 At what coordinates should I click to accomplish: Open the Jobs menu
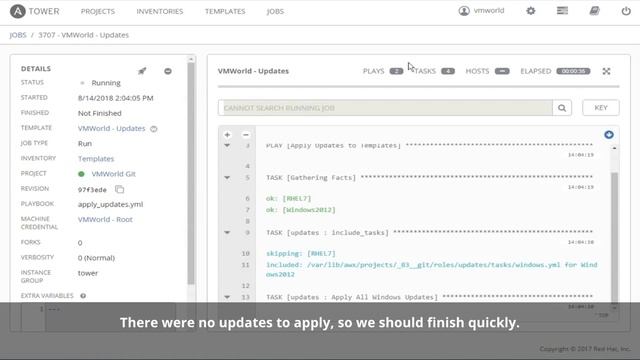click(275, 11)
